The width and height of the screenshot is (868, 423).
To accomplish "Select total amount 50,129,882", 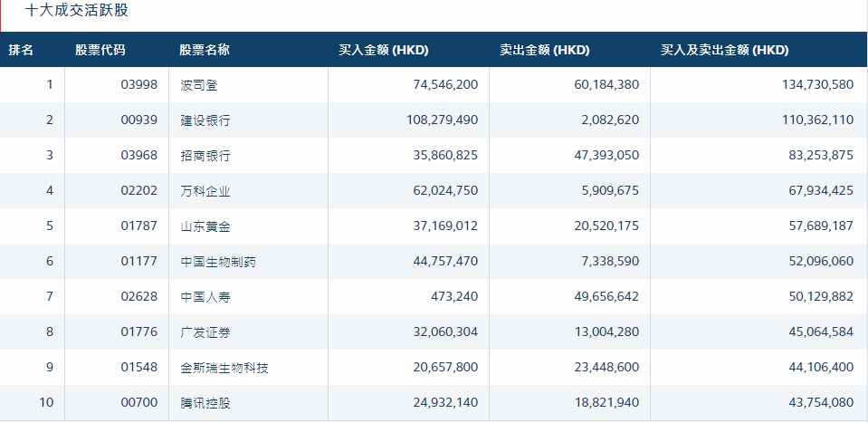I will pos(822,297).
